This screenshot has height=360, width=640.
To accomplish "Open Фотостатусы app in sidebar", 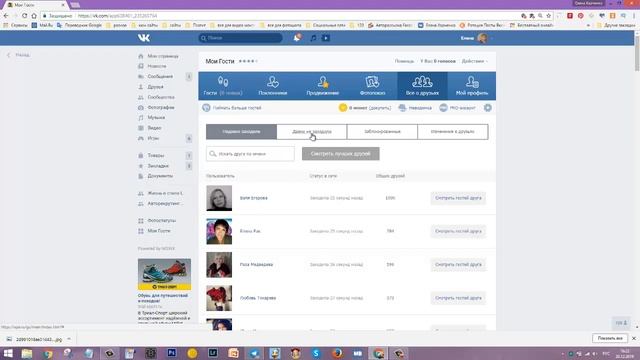I will (x=162, y=221).
